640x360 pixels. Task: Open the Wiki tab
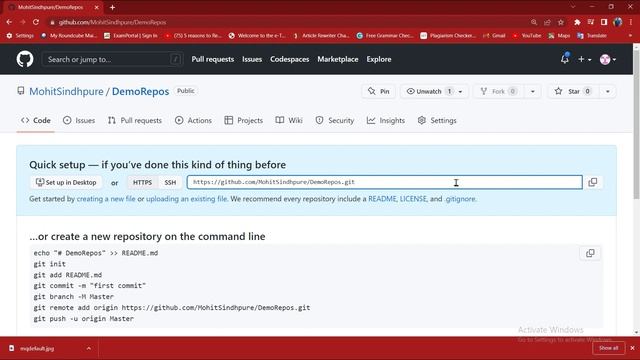[289, 120]
